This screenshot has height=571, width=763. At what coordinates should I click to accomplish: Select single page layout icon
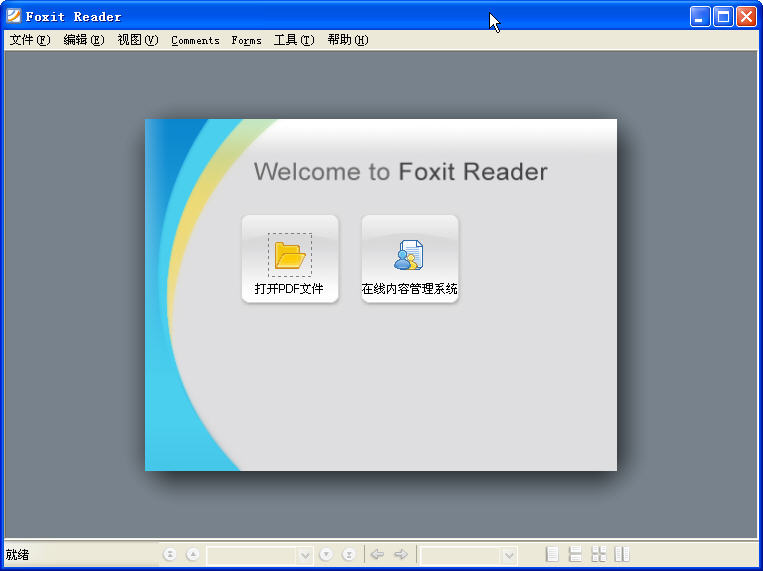click(552, 554)
